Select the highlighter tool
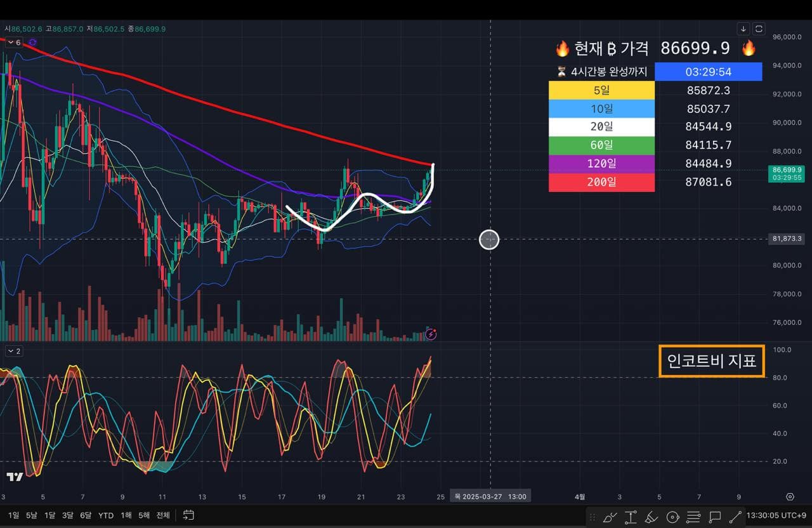Viewport: 812px width, 528px height. click(652, 517)
